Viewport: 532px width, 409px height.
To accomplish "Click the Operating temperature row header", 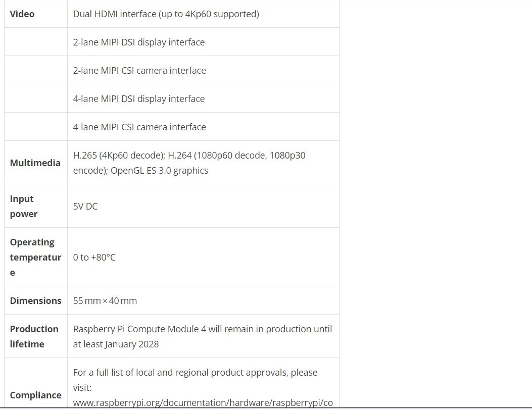I will (x=35, y=257).
